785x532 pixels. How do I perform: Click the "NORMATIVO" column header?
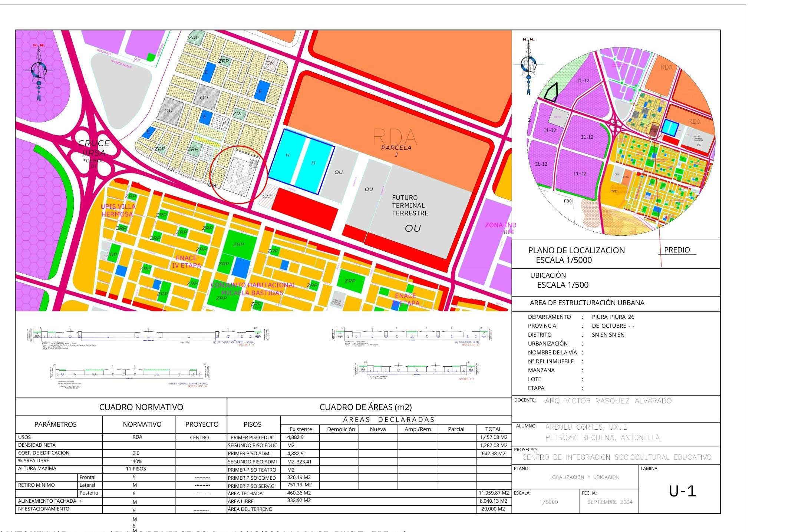pos(142,424)
